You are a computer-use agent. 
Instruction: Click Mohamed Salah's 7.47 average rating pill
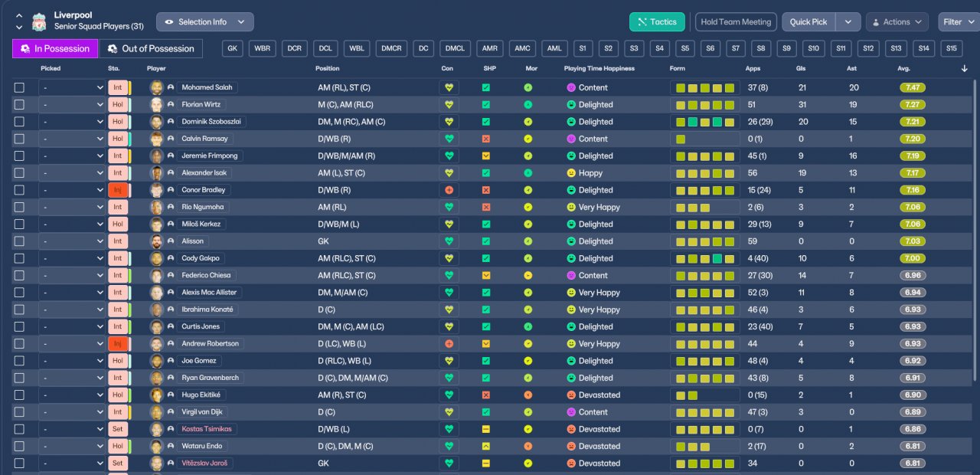[x=913, y=87]
